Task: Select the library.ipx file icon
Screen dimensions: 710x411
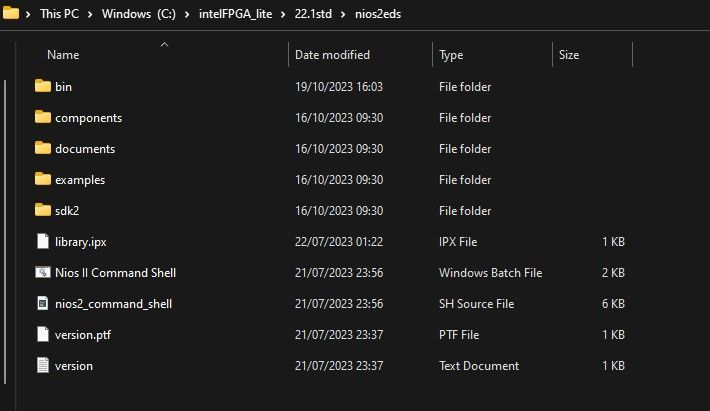Action: click(x=42, y=242)
